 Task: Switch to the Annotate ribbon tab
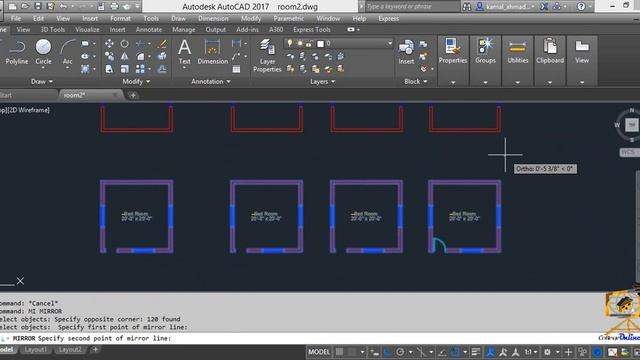pos(149,29)
